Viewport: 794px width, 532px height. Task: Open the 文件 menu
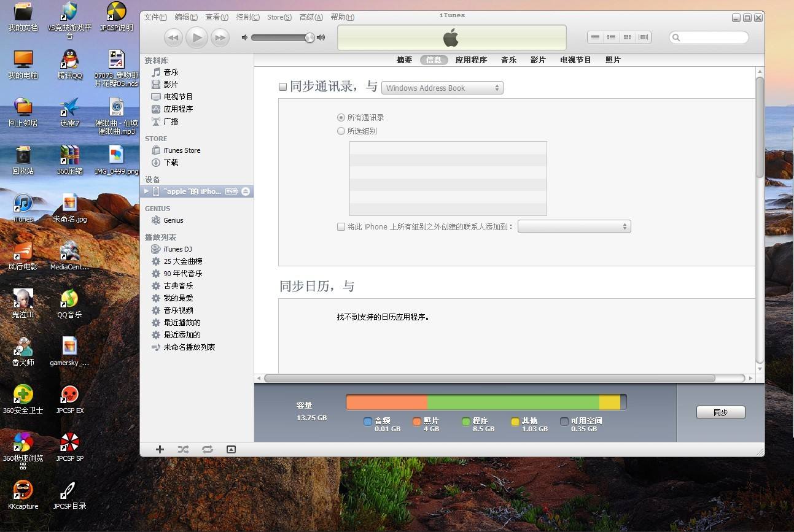pyautogui.click(x=155, y=17)
